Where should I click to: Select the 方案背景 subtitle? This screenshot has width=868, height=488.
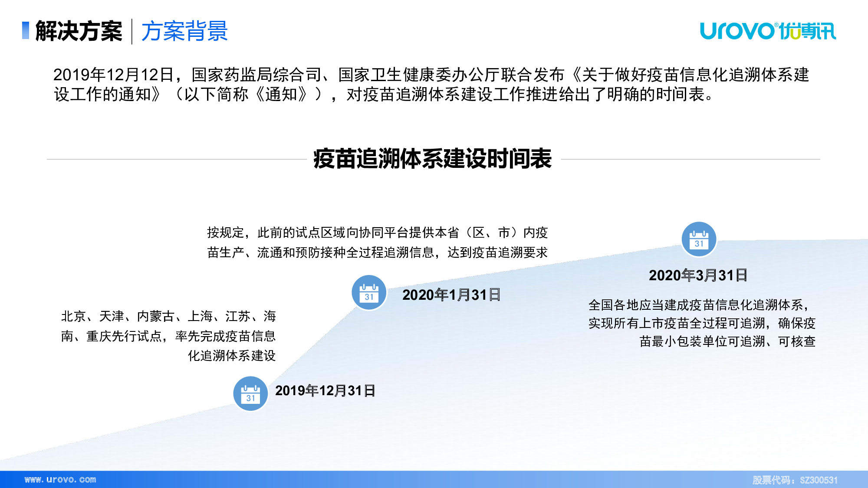coord(184,31)
